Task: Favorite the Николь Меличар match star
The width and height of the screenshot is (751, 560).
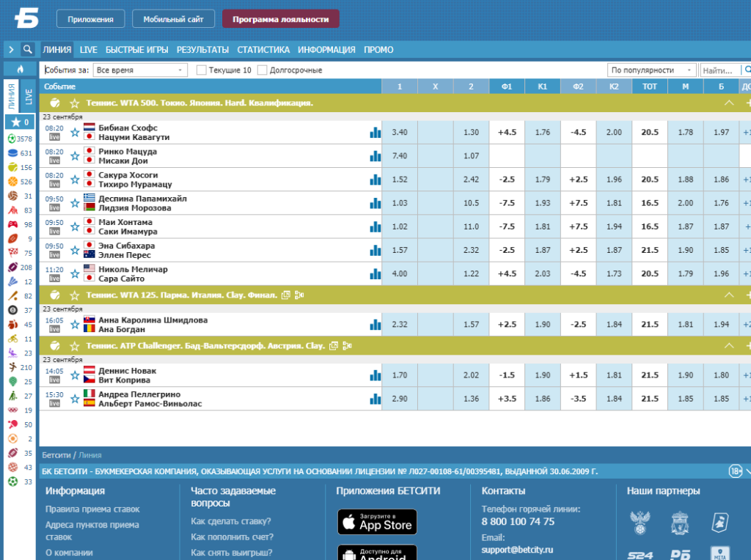Action: 75,274
